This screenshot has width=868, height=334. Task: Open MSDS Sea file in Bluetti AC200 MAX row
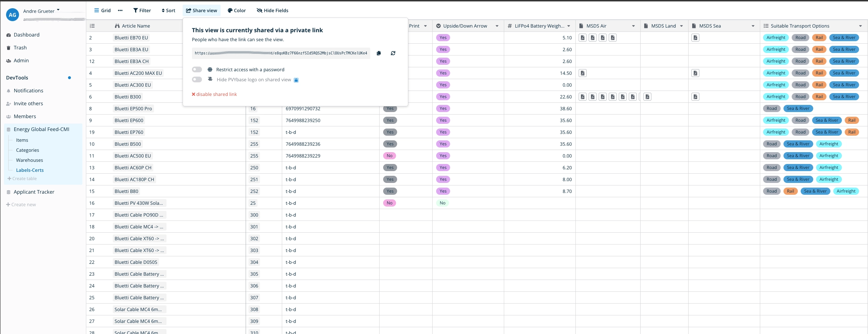[x=695, y=73]
